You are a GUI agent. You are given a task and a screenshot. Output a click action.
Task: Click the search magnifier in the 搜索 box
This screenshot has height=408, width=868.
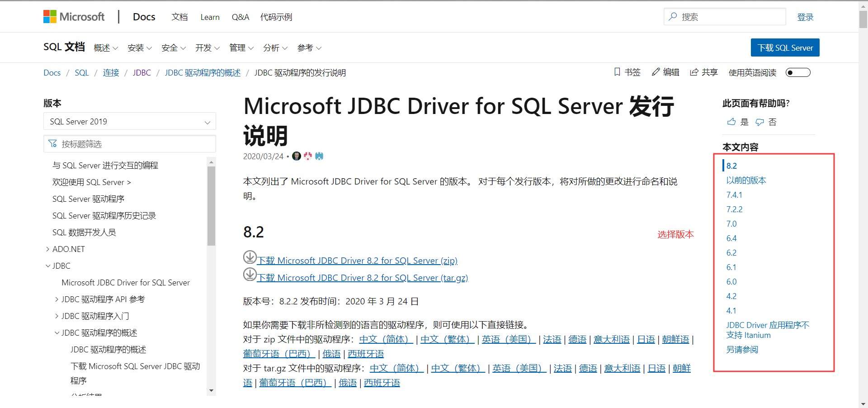(x=673, y=16)
